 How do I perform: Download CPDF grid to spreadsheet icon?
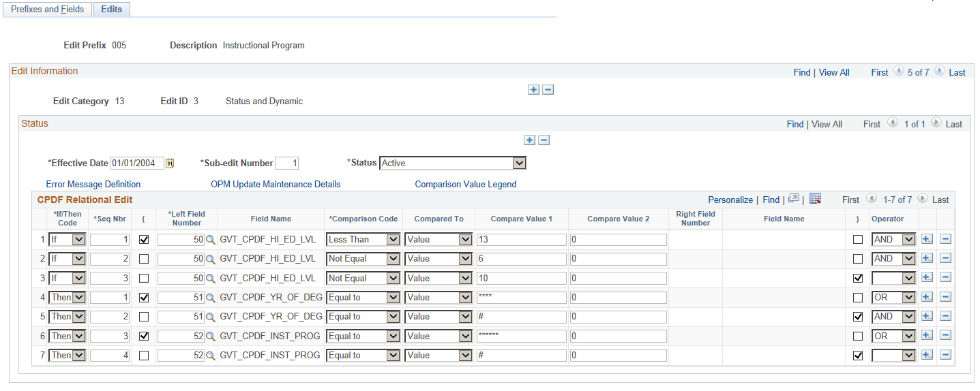tap(815, 199)
